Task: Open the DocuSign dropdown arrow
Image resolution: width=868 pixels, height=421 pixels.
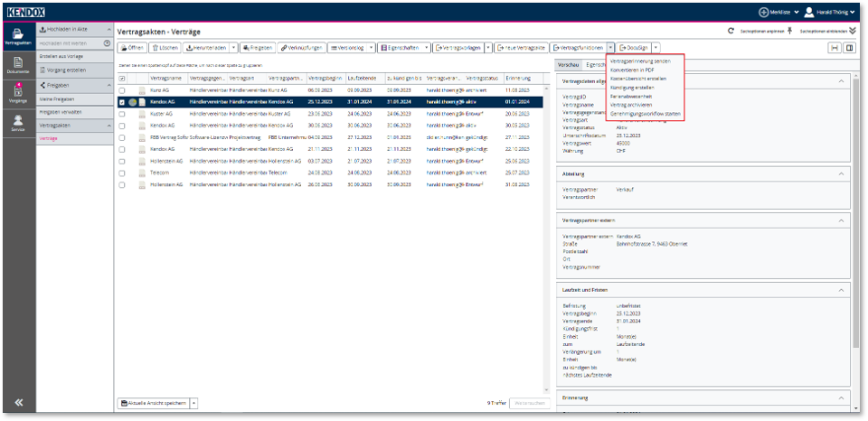Action: click(656, 47)
